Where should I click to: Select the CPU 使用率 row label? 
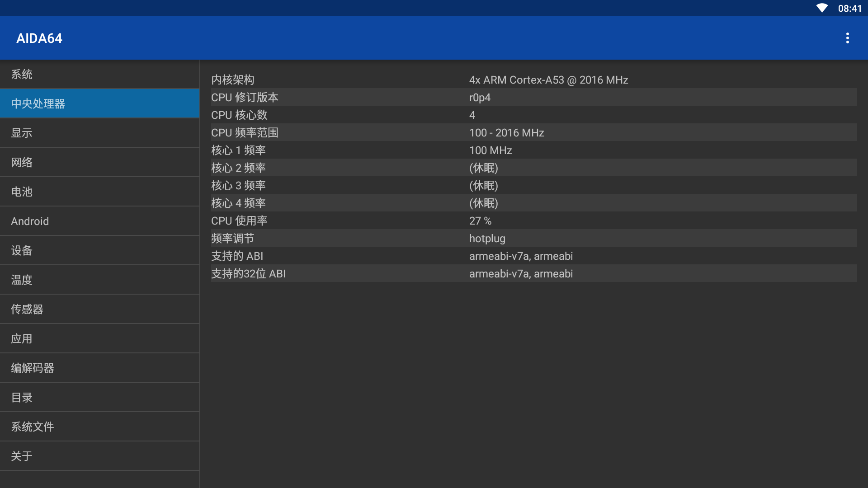tap(239, 221)
